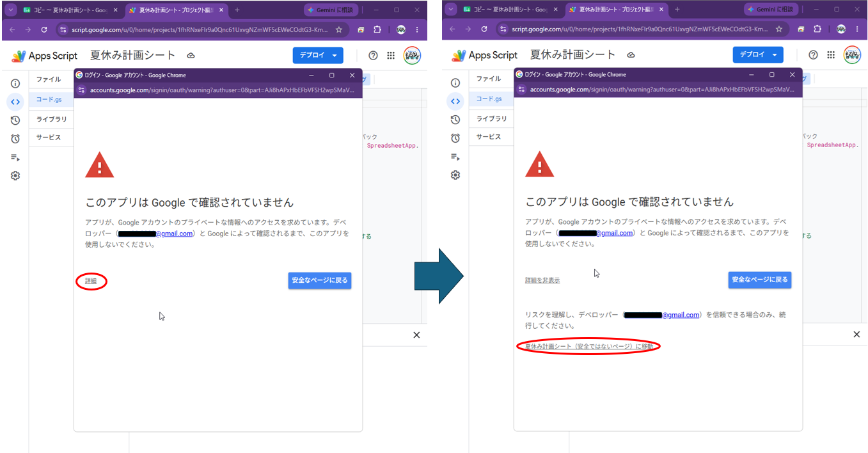
Task: Open new tab in right browser
Action: (677, 10)
